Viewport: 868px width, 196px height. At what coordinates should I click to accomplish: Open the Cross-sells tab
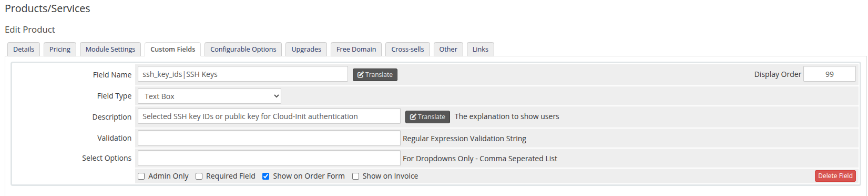[x=407, y=49]
